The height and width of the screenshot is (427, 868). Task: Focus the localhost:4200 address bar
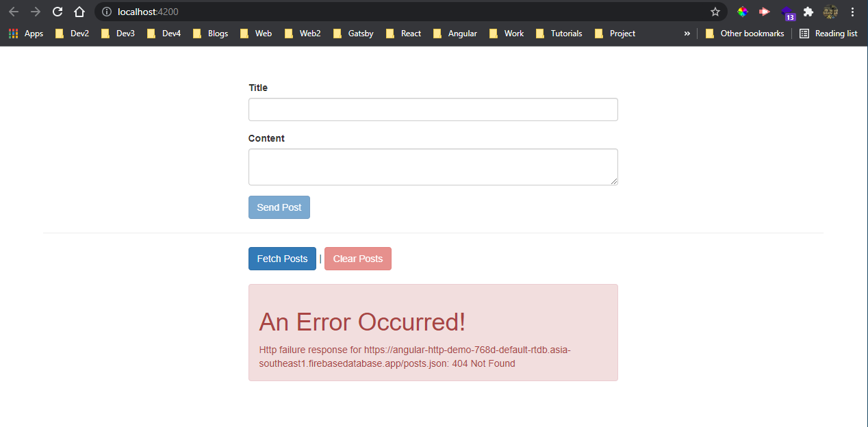pyautogui.click(x=411, y=12)
